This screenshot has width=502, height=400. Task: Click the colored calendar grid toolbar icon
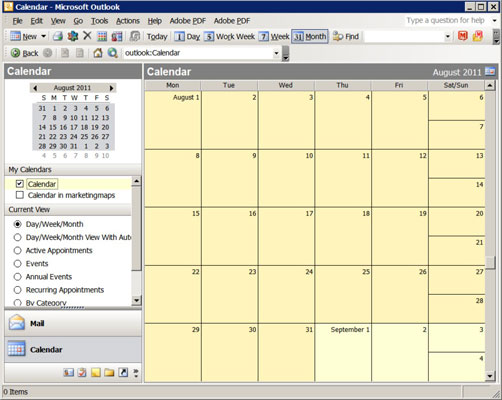click(102, 36)
